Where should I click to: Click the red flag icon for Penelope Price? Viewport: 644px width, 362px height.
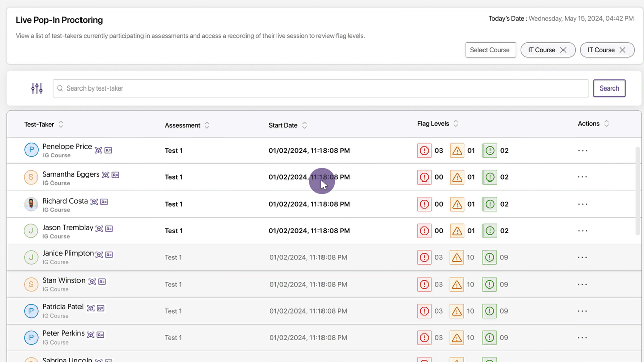pos(424,151)
